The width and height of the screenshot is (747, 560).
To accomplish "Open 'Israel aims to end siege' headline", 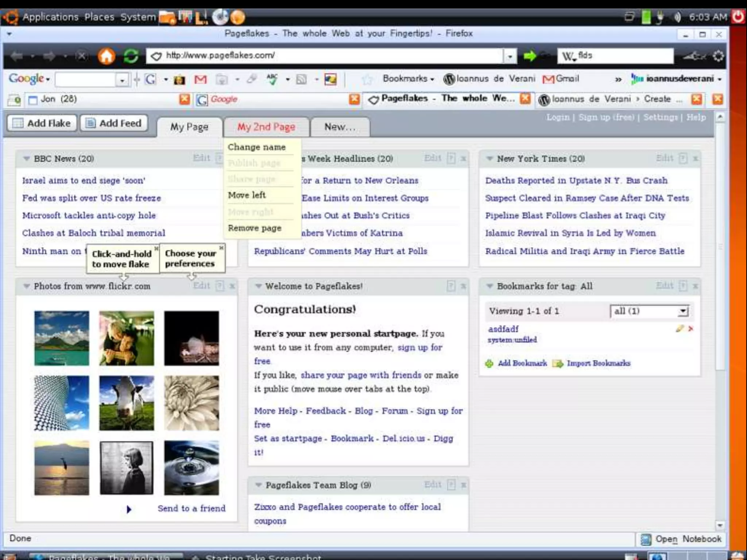I will (84, 180).
